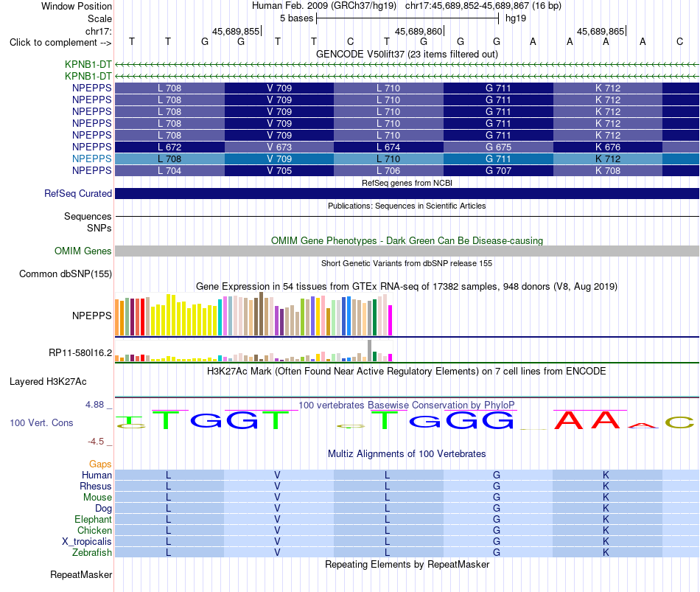The height and width of the screenshot is (592, 700).
Task: Click the L 672 codon in NPEPPS transcript
Action: (x=169, y=147)
